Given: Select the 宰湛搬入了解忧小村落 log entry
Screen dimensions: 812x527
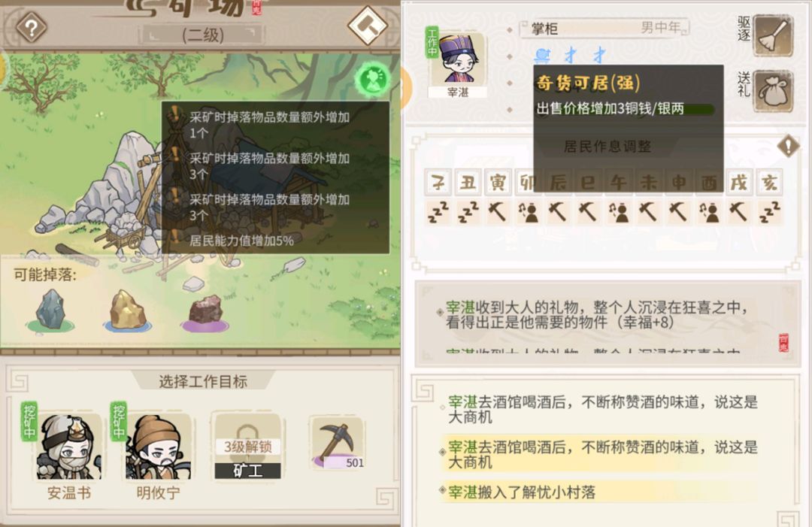Looking at the screenshot, I should pyautogui.click(x=520, y=492).
